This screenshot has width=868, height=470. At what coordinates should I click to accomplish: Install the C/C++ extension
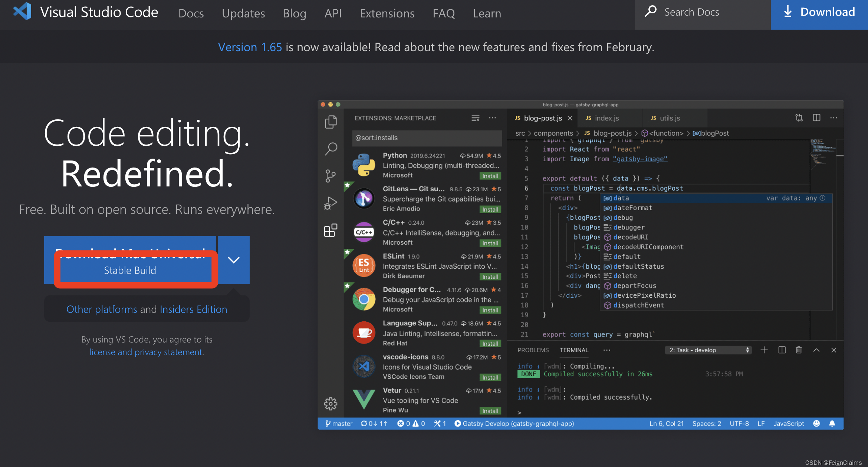tap(490, 243)
